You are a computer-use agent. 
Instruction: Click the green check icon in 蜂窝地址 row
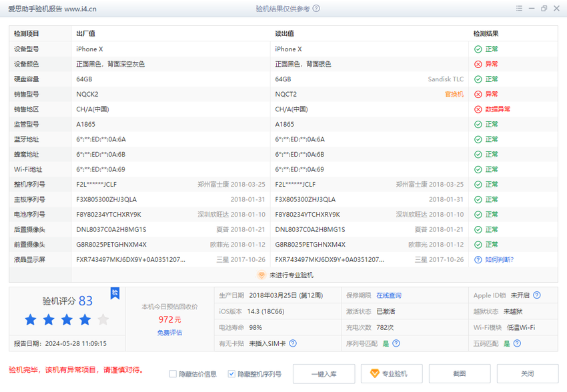(x=478, y=155)
